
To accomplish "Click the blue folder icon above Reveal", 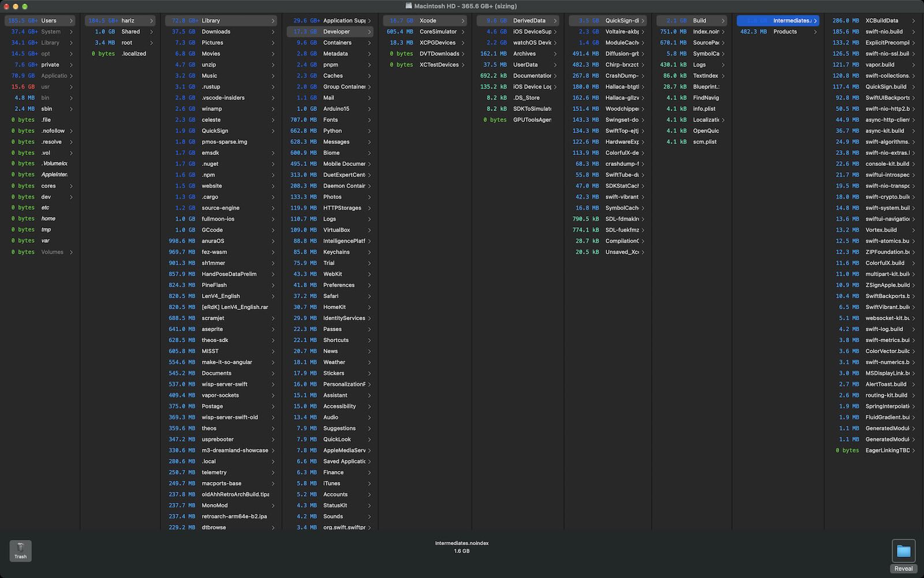I will (903, 550).
